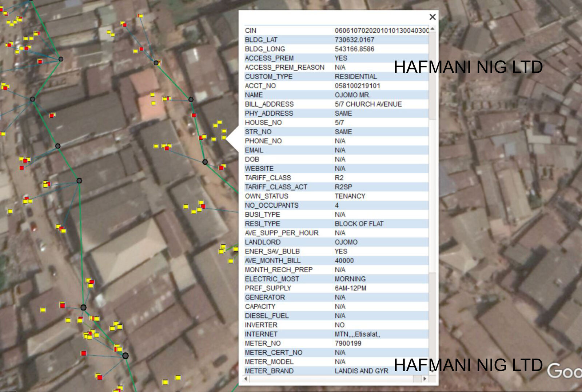
Task: Click the popup horizontal scrollbar track
Action: 335,379
